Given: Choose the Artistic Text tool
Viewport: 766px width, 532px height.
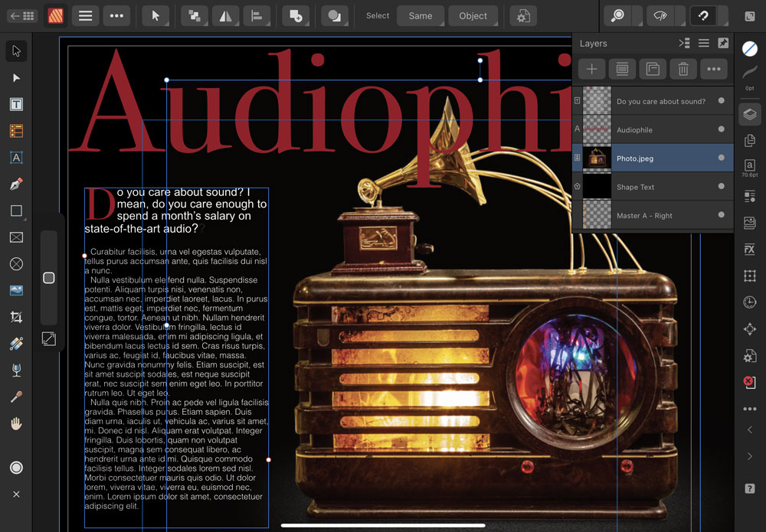Looking at the screenshot, I should tap(16, 158).
